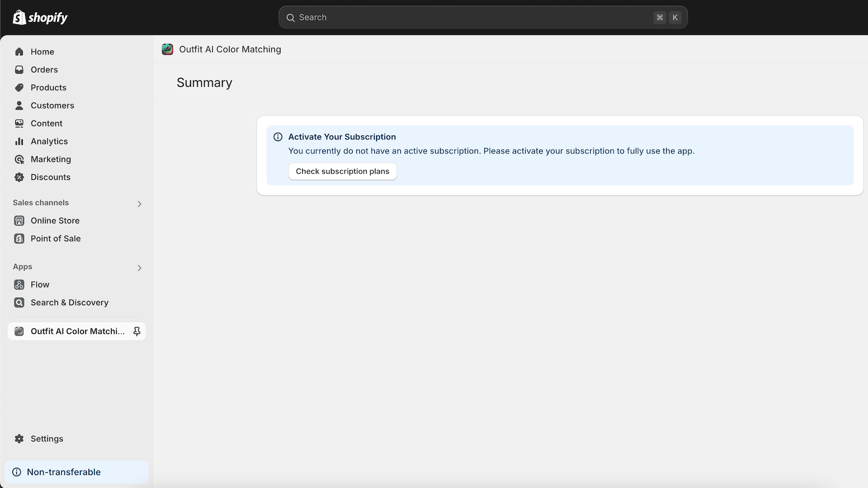Select the Search & Discovery app icon
This screenshot has height=488, width=868.
coord(19,303)
